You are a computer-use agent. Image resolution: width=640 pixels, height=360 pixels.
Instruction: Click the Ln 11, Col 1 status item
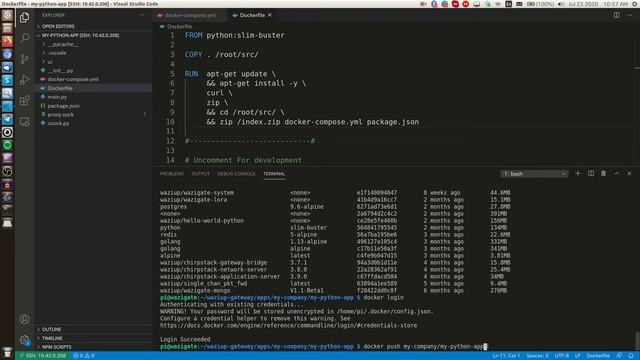[x=506, y=356]
